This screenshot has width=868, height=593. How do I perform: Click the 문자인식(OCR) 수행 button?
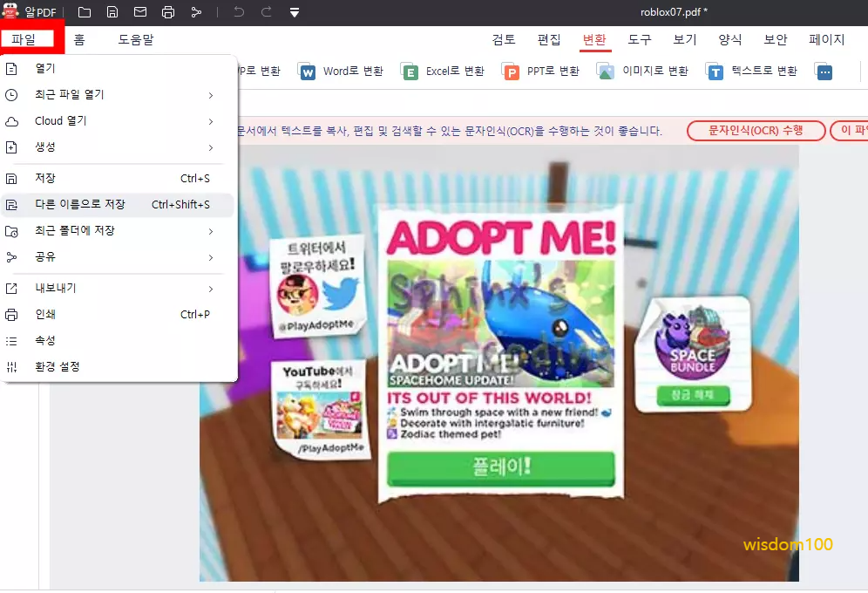click(757, 130)
